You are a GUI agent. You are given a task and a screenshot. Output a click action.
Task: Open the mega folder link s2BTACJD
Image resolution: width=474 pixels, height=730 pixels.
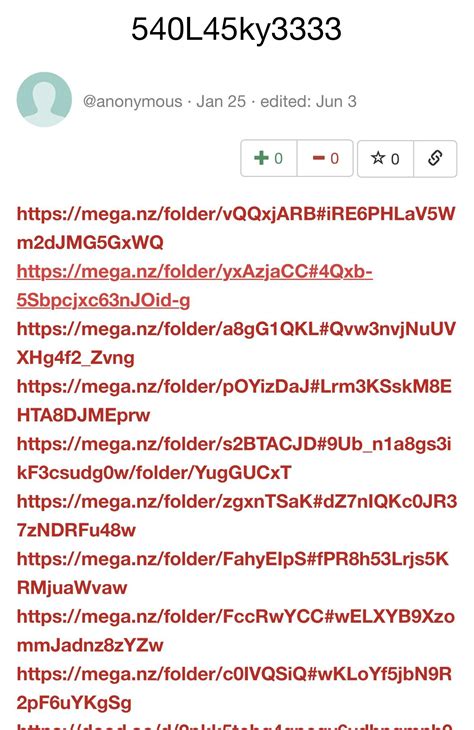click(x=234, y=458)
